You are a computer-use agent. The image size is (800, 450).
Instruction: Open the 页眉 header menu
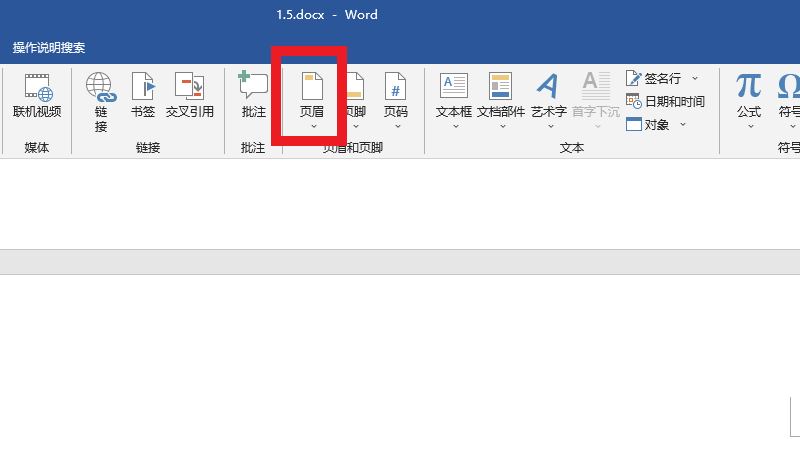pyautogui.click(x=312, y=98)
